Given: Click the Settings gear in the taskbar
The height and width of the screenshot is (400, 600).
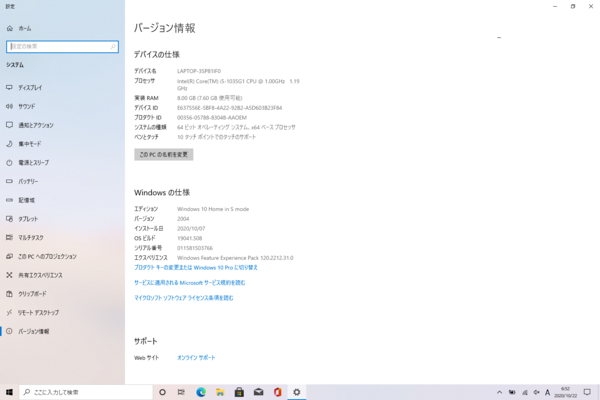Looking at the screenshot, I should (x=297, y=392).
